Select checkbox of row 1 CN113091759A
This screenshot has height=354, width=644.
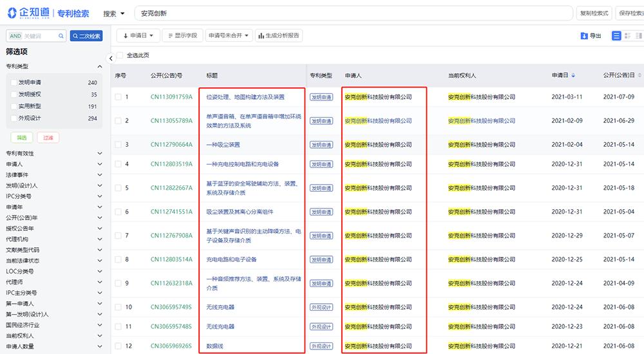118,97
